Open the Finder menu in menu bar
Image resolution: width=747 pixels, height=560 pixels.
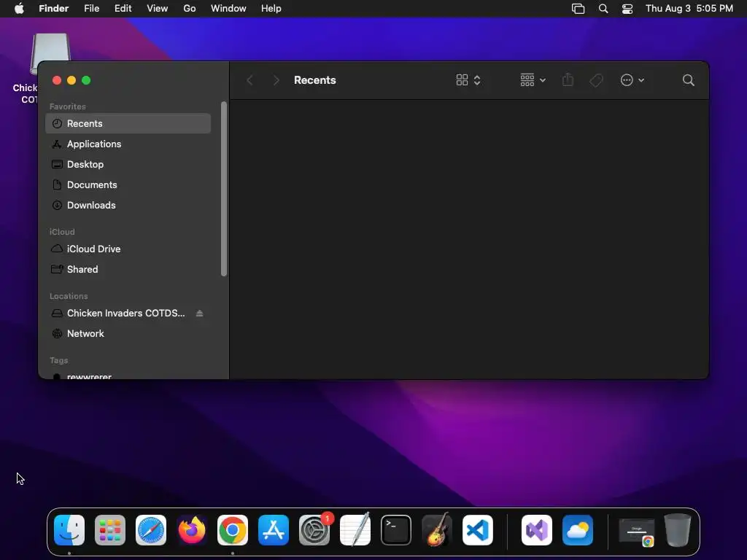pyautogui.click(x=54, y=9)
